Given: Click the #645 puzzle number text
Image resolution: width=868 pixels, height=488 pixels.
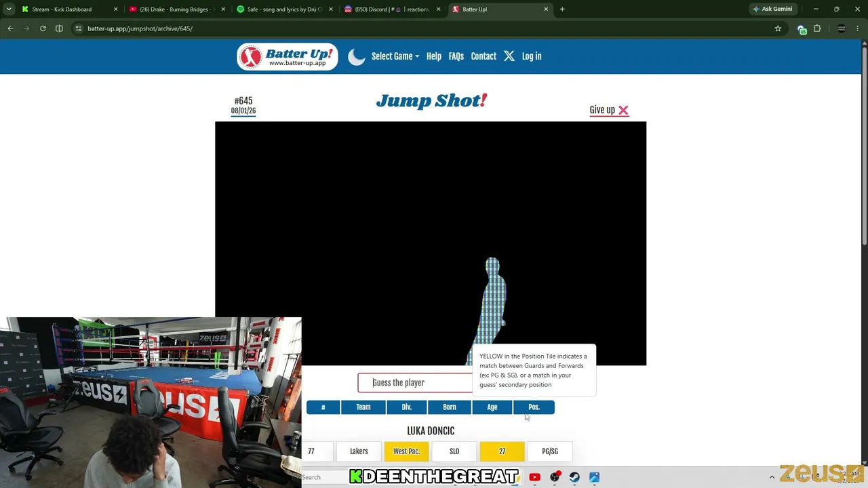Looking at the screenshot, I should coord(243,101).
